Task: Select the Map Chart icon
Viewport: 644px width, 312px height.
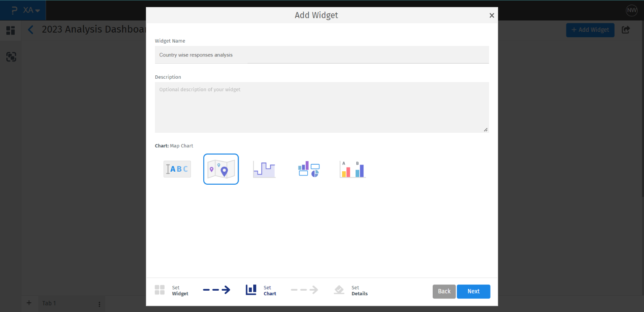Action: (221, 169)
